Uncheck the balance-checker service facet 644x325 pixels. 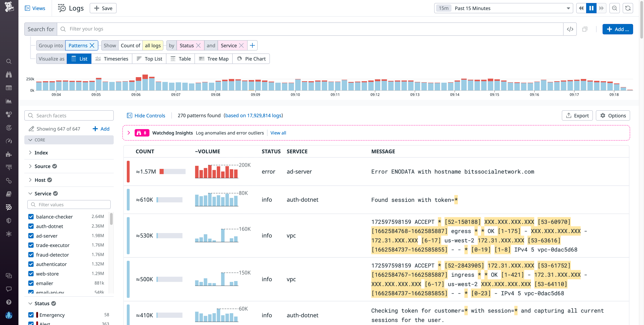point(31,216)
